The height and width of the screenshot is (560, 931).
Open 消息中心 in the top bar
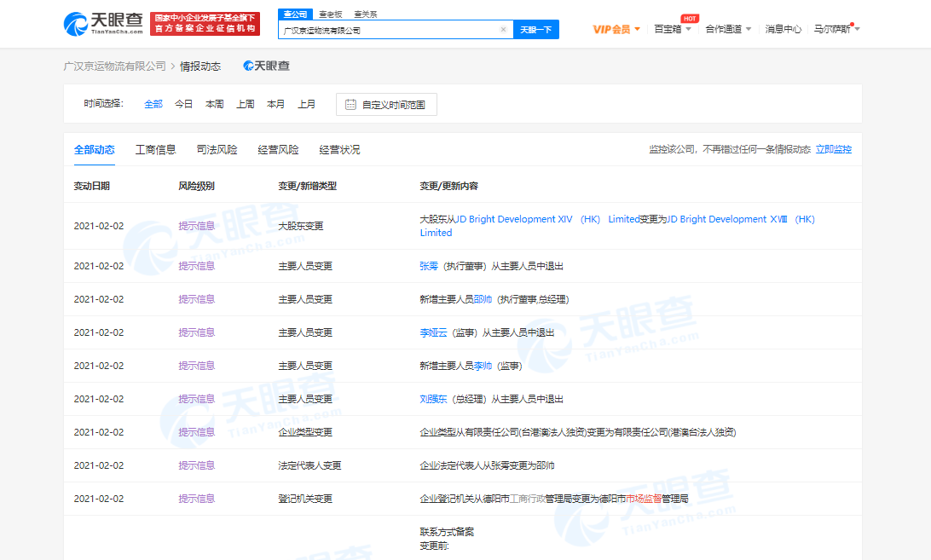pos(783,28)
